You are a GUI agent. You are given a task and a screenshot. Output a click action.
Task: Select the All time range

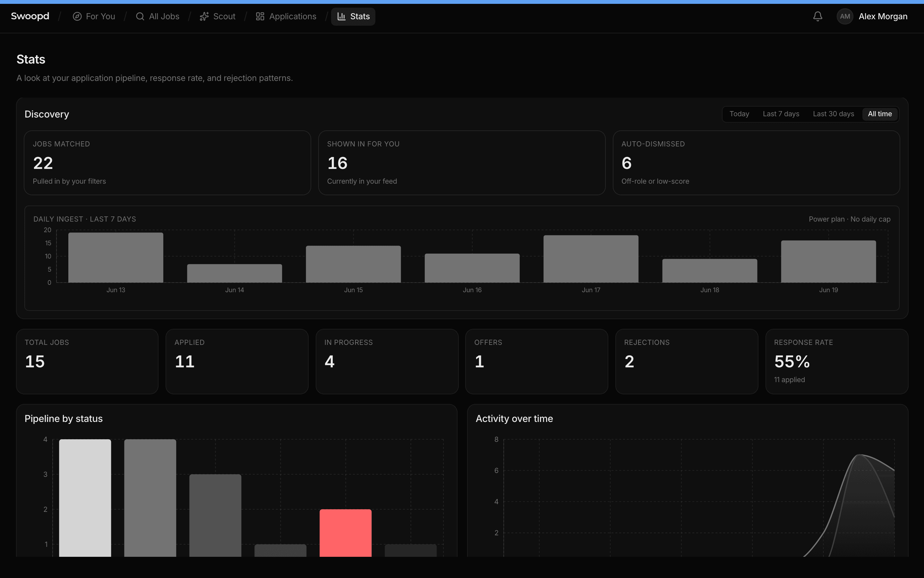[880, 114]
